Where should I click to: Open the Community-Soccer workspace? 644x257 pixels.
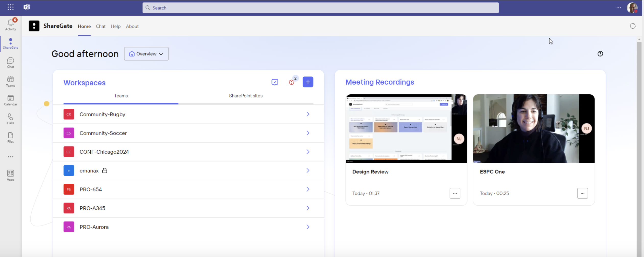[188, 133]
